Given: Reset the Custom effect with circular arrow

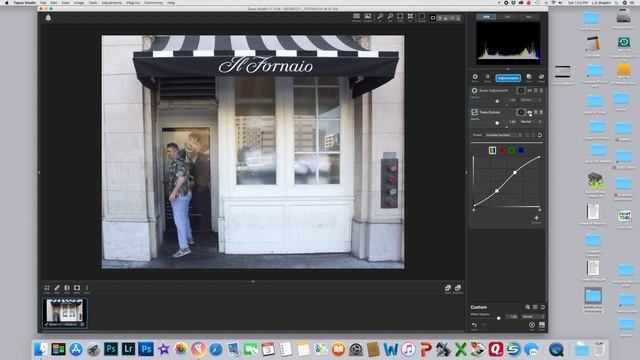Looking at the screenshot, I should coord(542,307).
